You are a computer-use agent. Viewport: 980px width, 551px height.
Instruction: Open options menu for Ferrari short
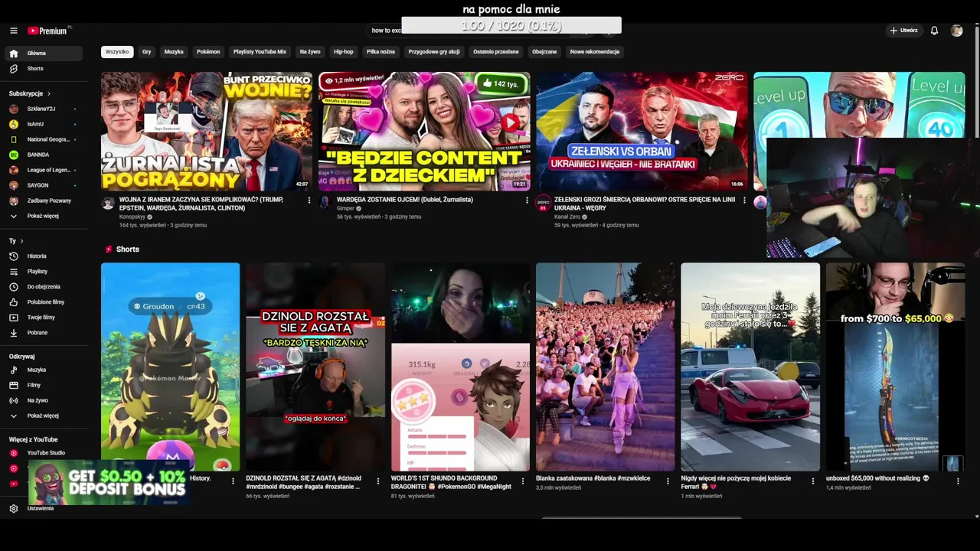tap(813, 481)
